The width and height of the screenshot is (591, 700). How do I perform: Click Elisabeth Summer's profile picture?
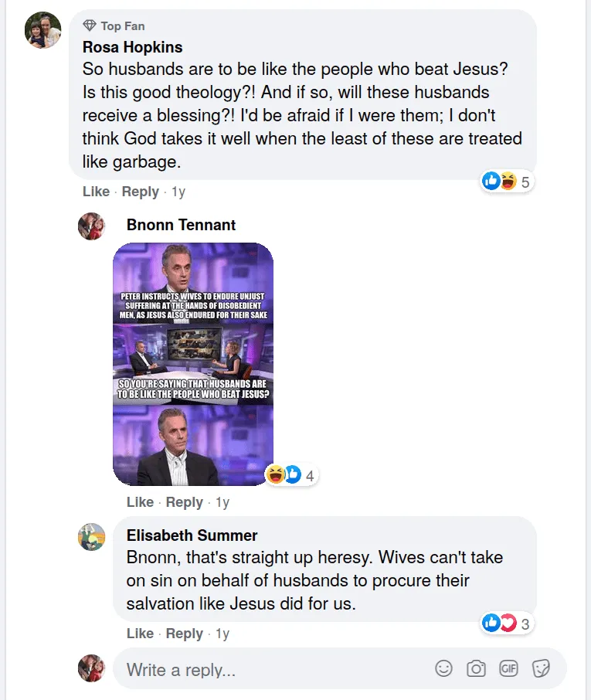pyautogui.click(x=91, y=538)
